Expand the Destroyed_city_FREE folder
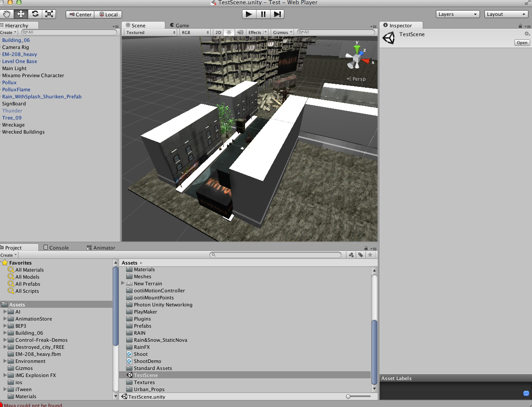 5,347
